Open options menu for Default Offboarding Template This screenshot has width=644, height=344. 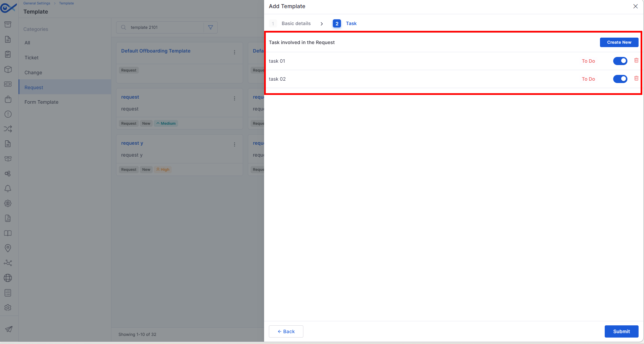(x=234, y=53)
